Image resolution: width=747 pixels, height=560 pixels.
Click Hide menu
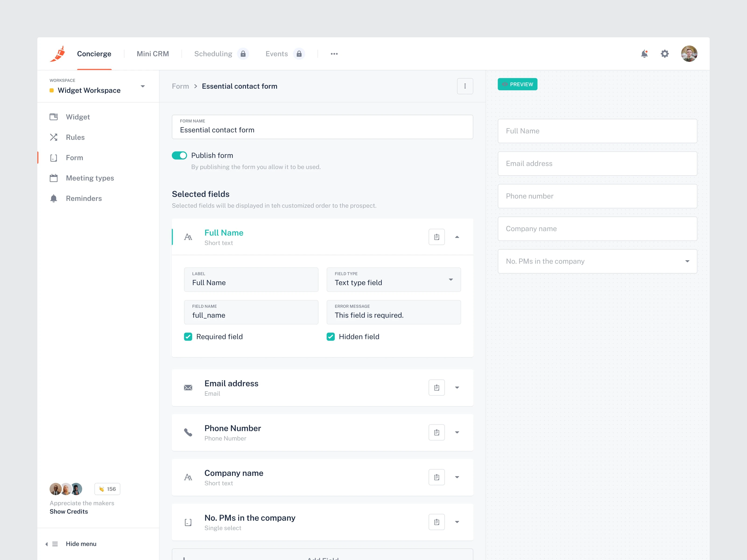(x=81, y=544)
